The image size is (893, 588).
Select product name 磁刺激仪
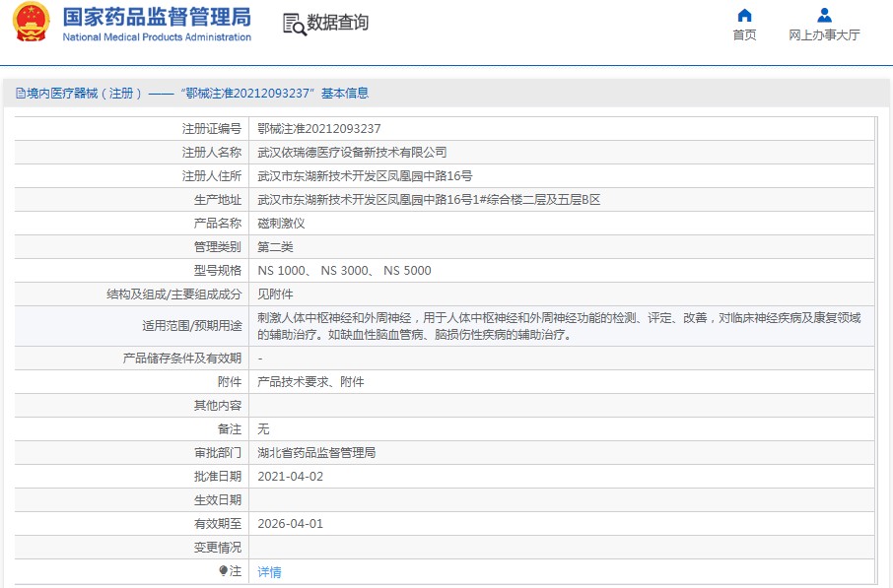281,224
